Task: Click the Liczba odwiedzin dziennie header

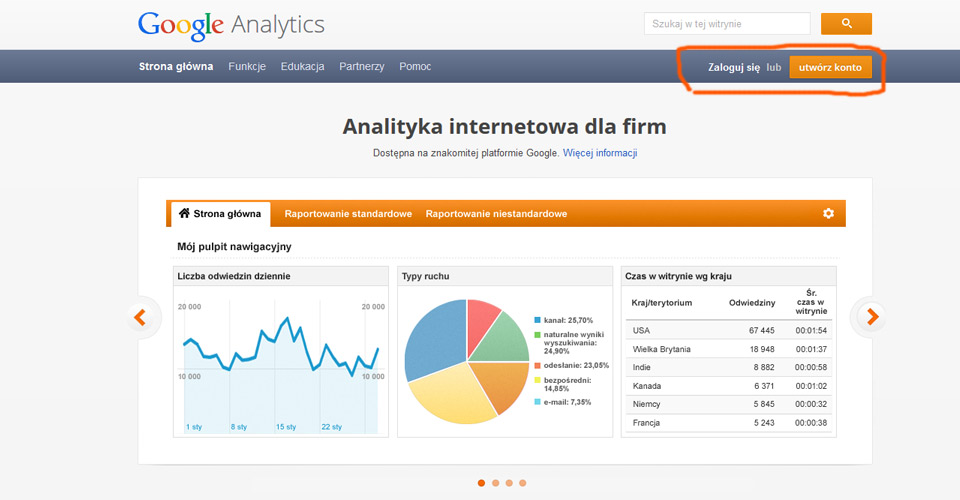Action: 234,276
